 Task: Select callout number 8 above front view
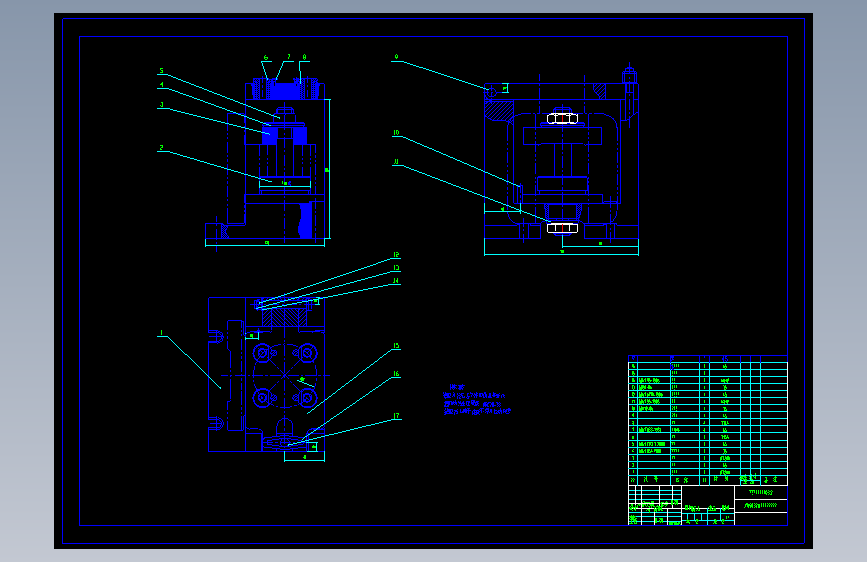point(304,57)
